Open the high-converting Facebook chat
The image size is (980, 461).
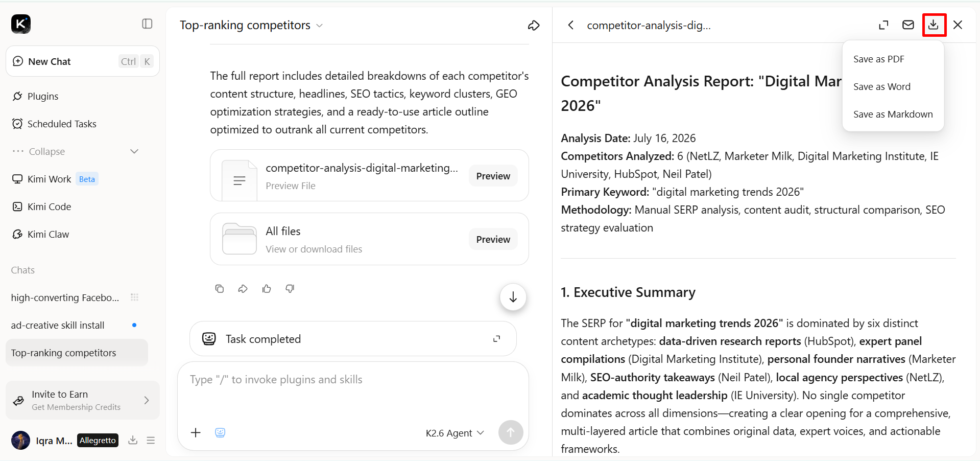coord(65,297)
